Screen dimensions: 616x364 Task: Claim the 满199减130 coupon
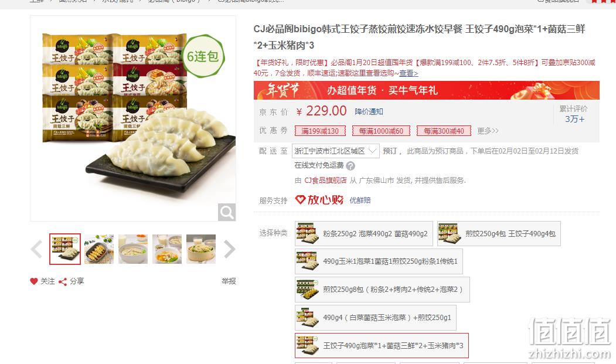[x=320, y=131]
